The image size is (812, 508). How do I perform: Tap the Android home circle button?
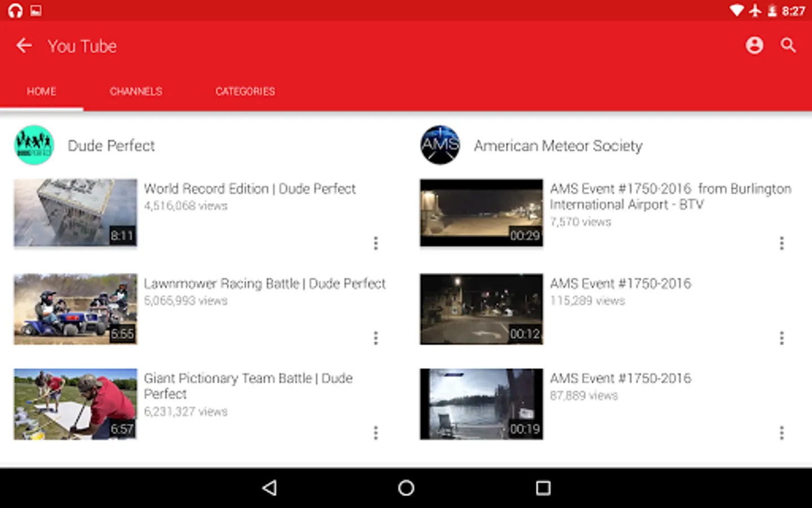point(406,488)
